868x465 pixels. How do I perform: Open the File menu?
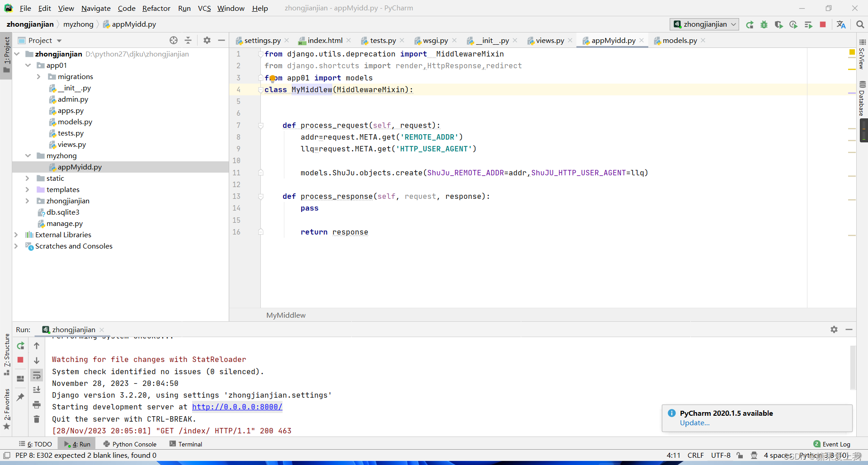pos(25,8)
